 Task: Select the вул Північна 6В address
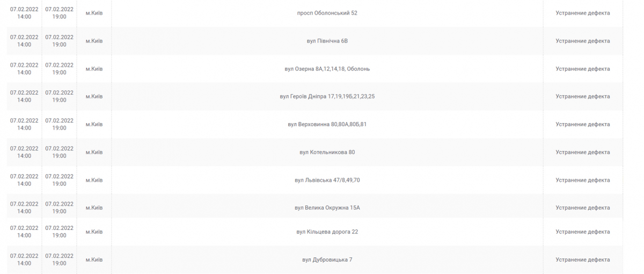click(x=327, y=41)
